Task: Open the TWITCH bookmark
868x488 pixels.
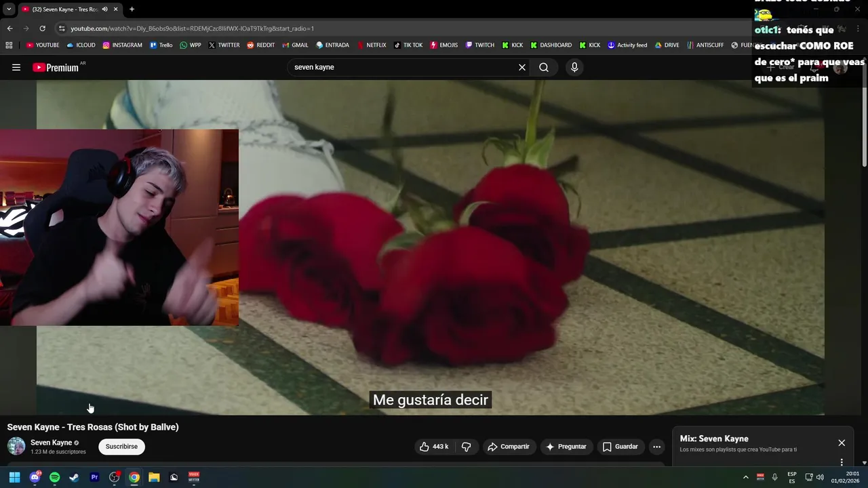Action: pos(479,45)
